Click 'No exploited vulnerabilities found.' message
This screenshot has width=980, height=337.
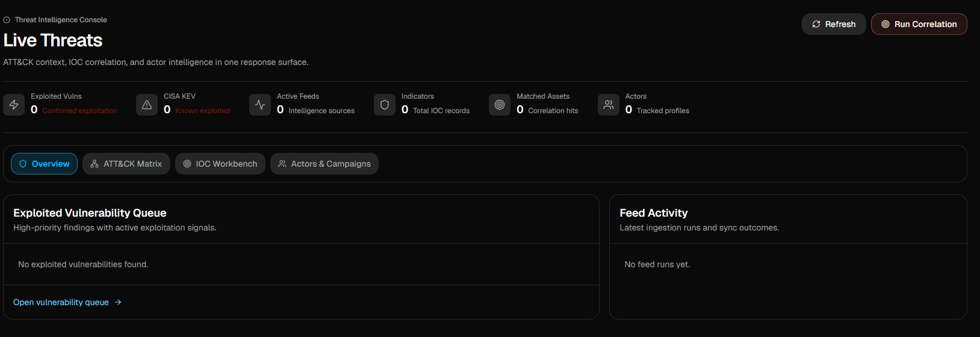83,264
